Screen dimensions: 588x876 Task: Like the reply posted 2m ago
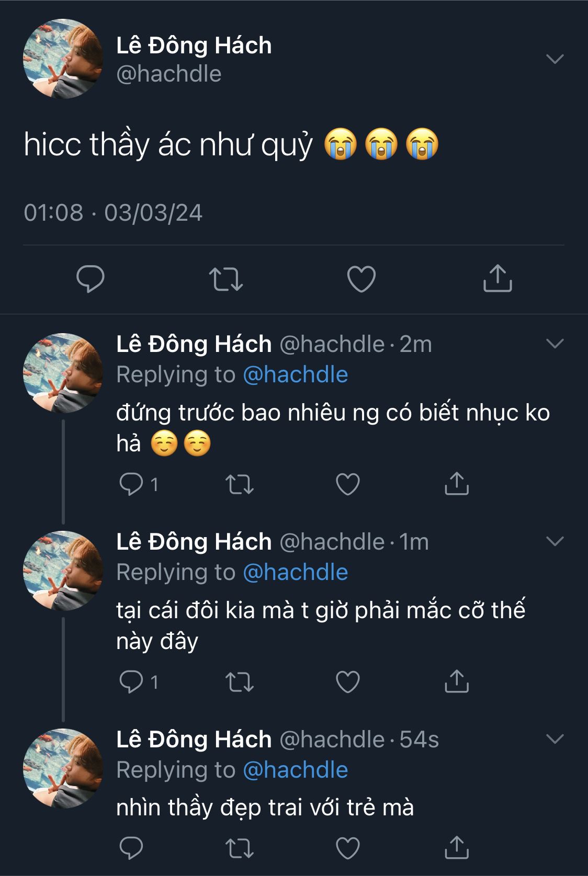[348, 484]
